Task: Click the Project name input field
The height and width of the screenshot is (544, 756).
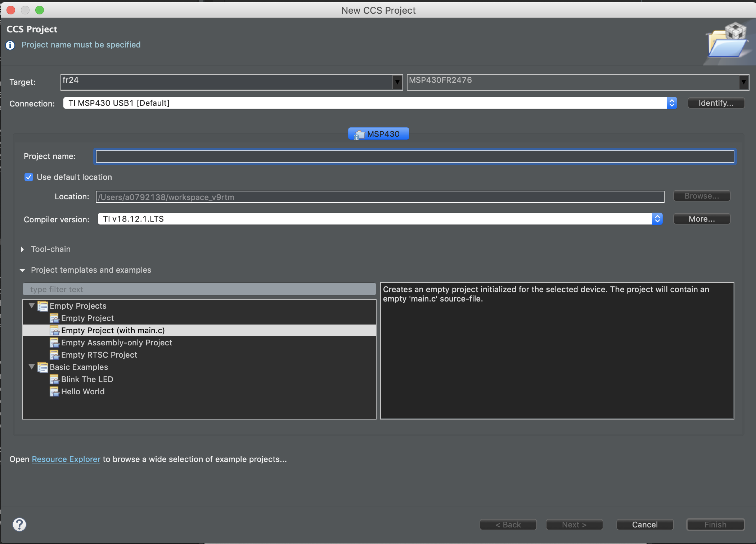Action: pos(415,157)
